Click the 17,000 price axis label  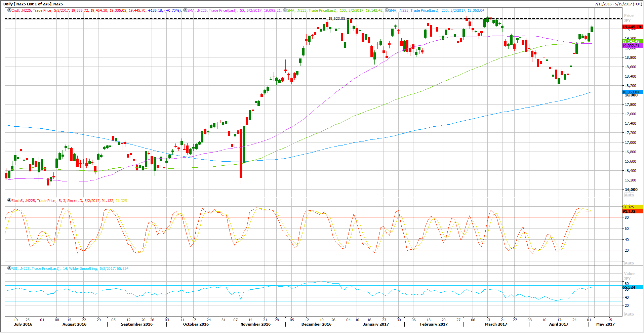631,142
